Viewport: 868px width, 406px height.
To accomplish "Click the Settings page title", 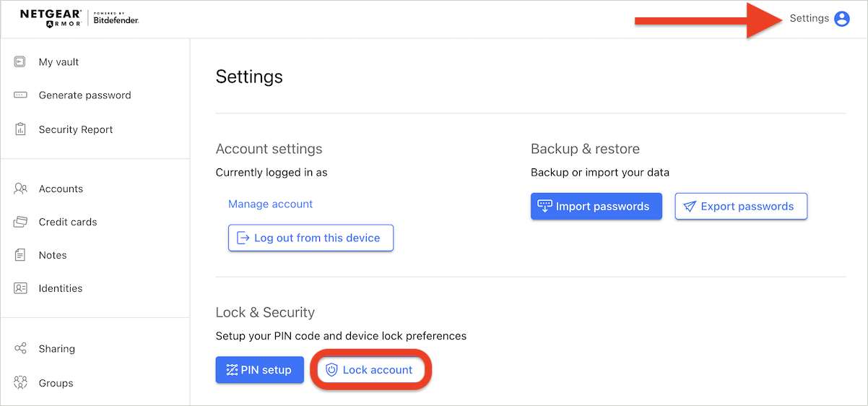I will (x=249, y=77).
